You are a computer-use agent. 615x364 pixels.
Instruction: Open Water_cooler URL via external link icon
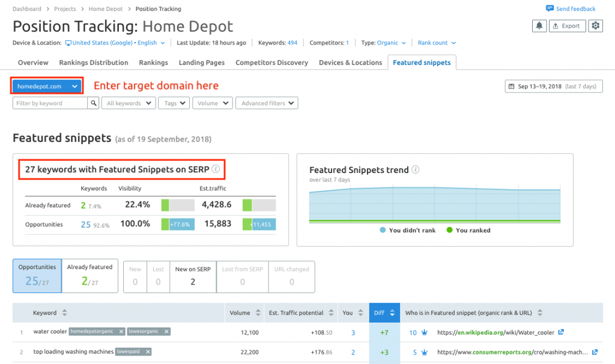(561, 332)
